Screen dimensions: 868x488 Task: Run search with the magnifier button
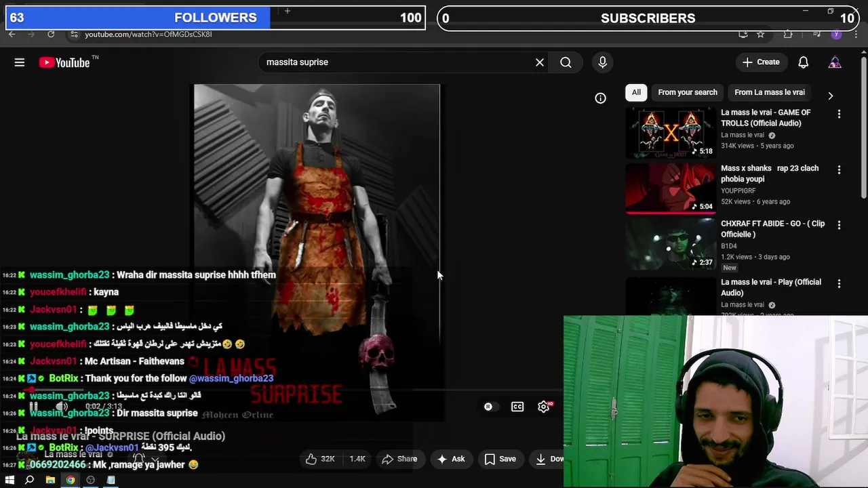point(566,62)
